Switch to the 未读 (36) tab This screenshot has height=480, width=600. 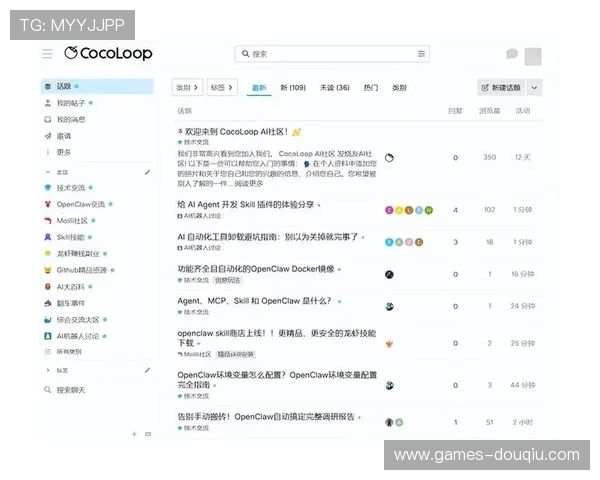click(334, 88)
